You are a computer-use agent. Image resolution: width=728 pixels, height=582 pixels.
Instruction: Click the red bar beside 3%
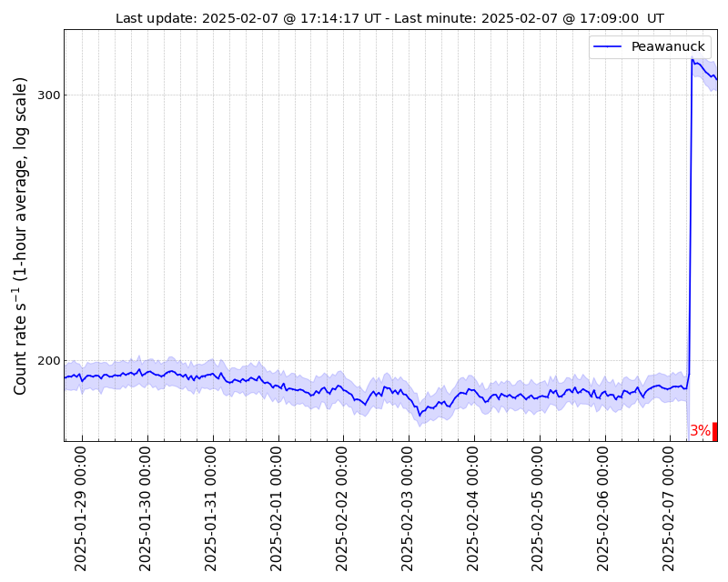pos(715,432)
